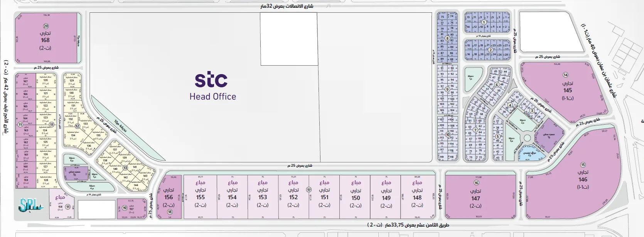Screen dimensions: 644x237
Task: Select block marker 12 in residential block
Action: coord(78,126)
